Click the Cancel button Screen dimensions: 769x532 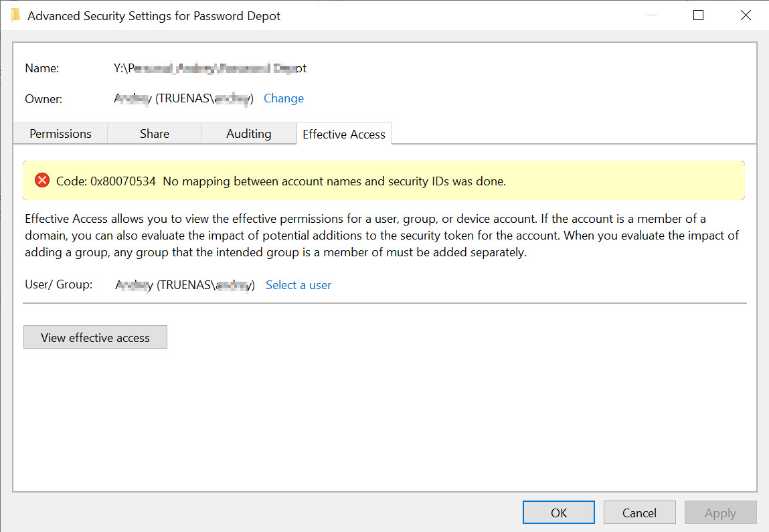pyautogui.click(x=639, y=513)
